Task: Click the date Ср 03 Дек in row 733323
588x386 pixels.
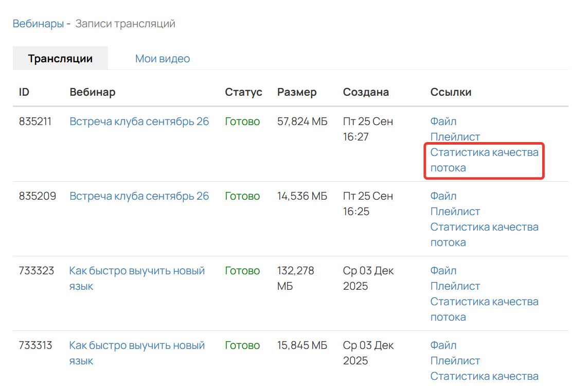Action: tap(368, 278)
